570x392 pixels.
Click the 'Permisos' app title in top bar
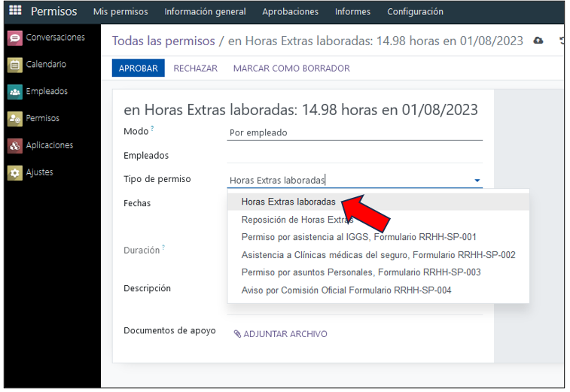53,11
